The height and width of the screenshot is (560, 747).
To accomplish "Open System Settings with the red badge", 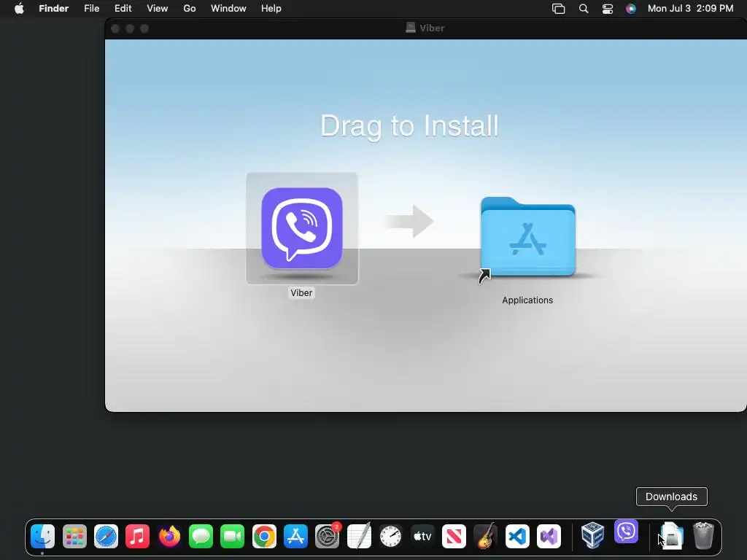I will tap(328, 536).
